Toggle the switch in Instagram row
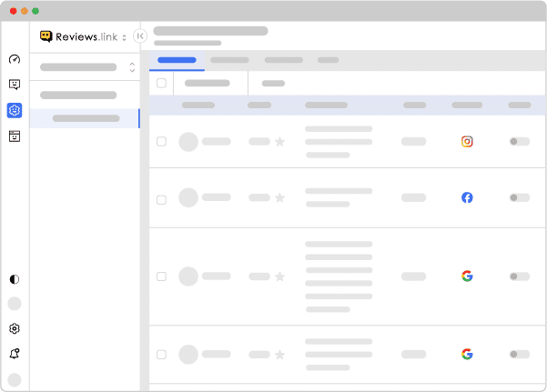The height and width of the screenshot is (392, 547). click(520, 141)
